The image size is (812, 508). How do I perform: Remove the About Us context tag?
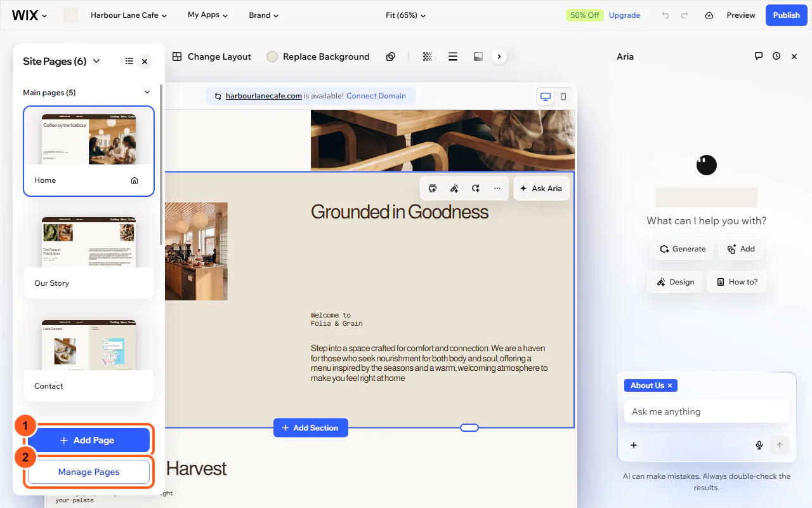(670, 385)
